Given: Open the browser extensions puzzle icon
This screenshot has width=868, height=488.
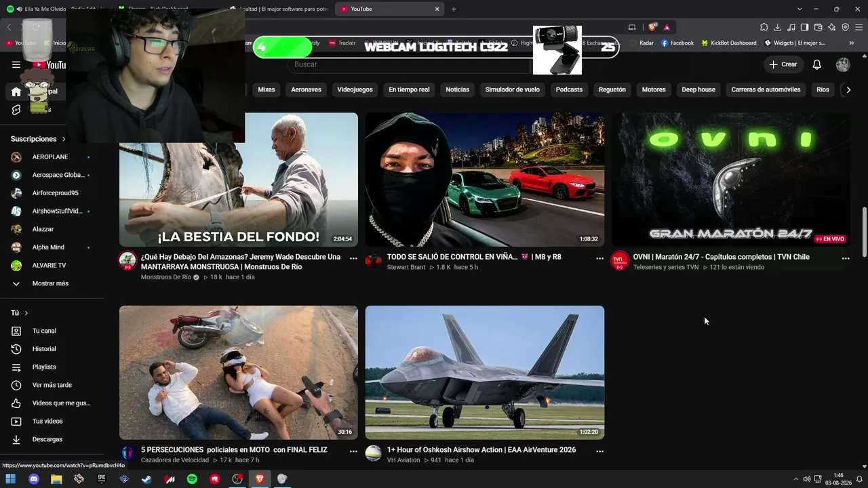Looking at the screenshot, I should pos(764,27).
